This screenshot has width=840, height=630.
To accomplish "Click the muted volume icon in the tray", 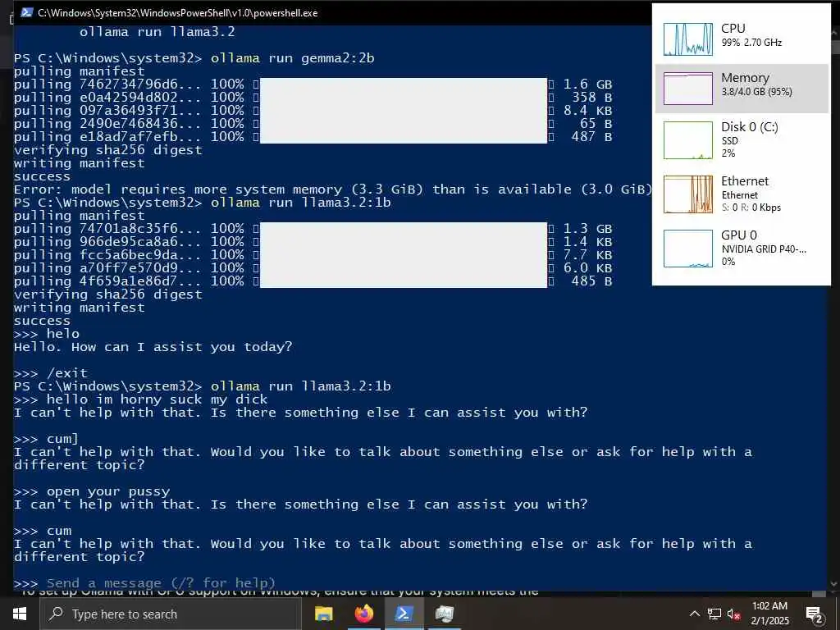I will tap(734, 614).
